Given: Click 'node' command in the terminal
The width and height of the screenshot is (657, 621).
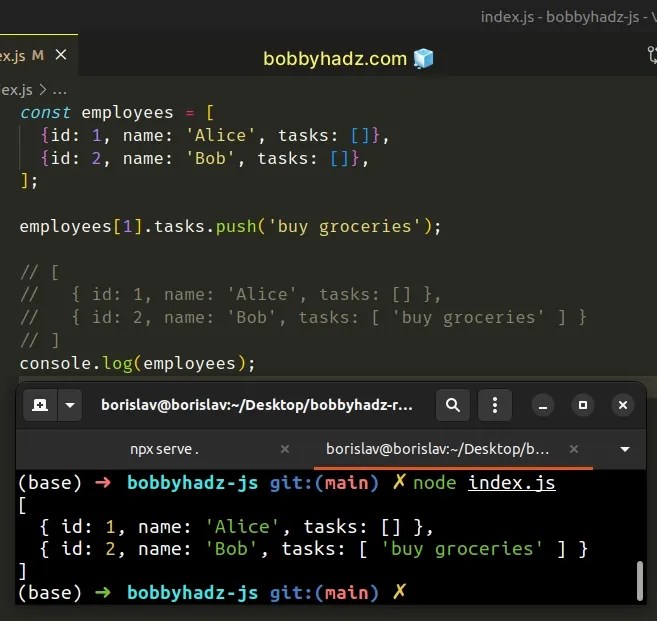Looking at the screenshot, I should click(x=435, y=483).
